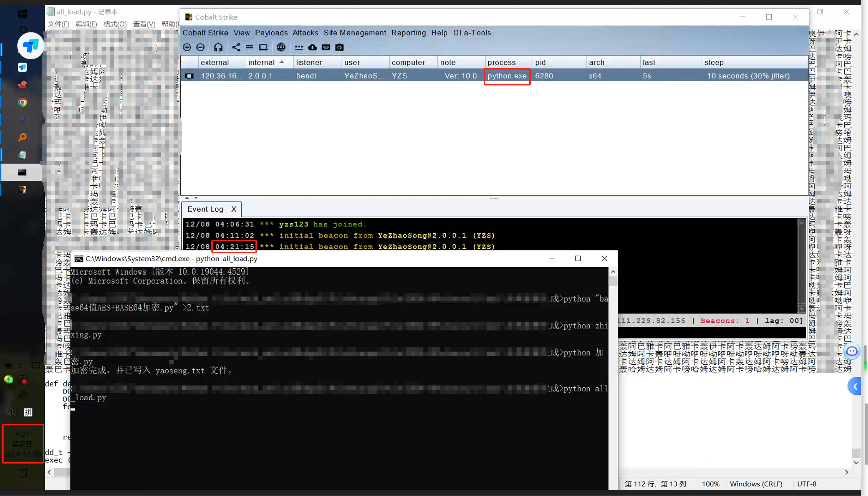Open the Attacks menu
The image size is (868, 496).
tap(306, 33)
